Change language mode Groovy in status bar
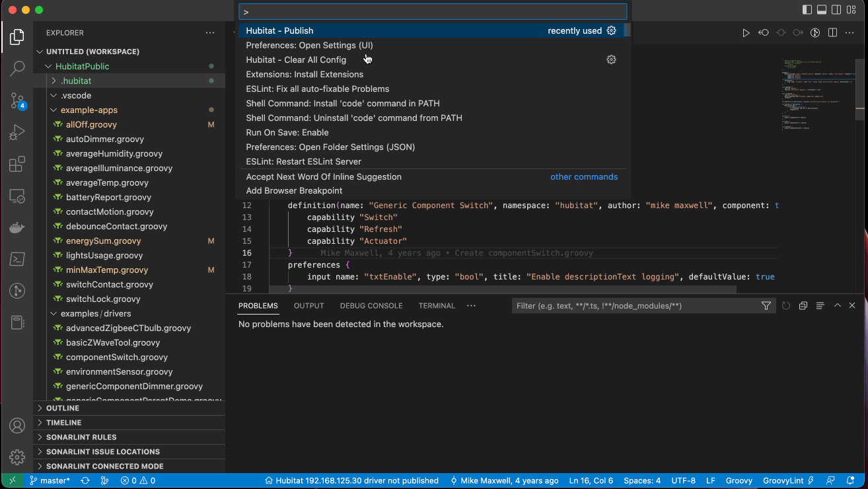The width and height of the screenshot is (868, 489). click(739, 480)
